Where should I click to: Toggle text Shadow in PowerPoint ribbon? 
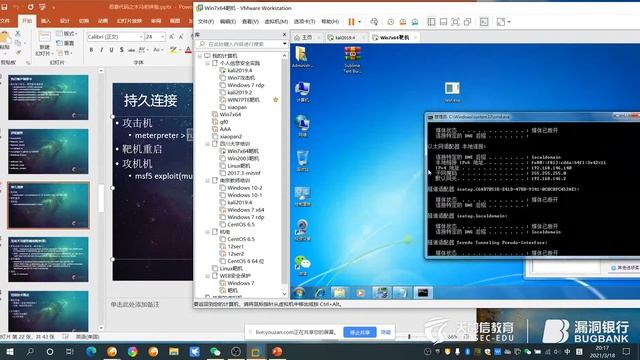[122, 50]
